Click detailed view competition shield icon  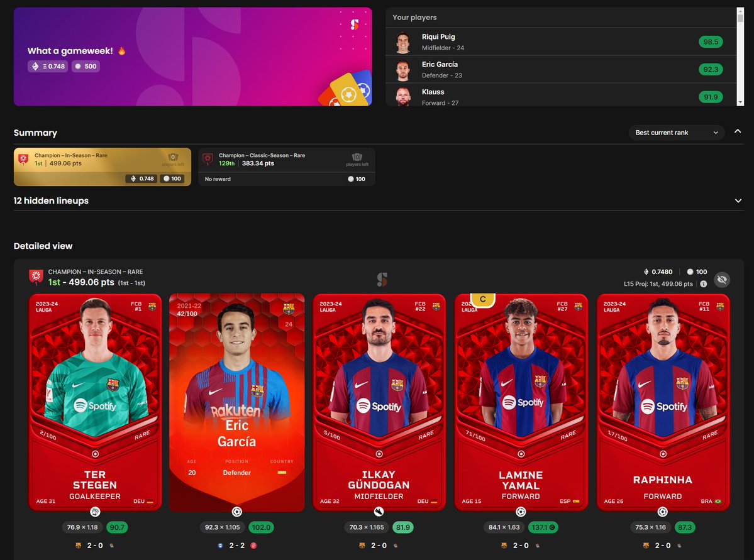(36, 277)
